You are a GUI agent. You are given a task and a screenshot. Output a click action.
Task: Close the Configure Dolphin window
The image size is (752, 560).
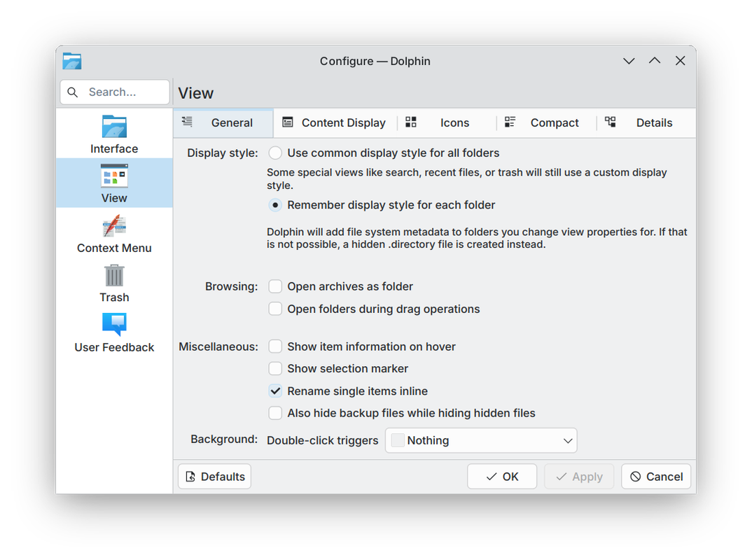pos(680,61)
